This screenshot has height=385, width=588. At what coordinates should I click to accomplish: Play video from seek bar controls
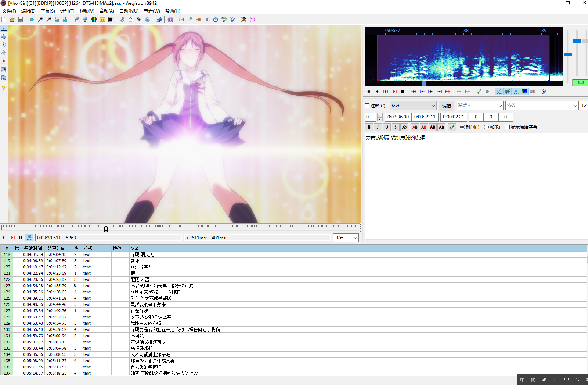4,238
